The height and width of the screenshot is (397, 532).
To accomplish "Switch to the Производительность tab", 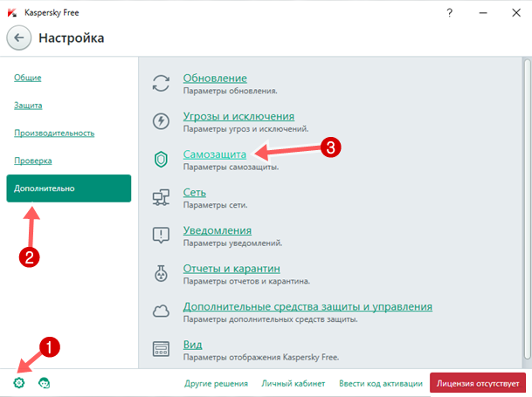I will pos(54,133).
